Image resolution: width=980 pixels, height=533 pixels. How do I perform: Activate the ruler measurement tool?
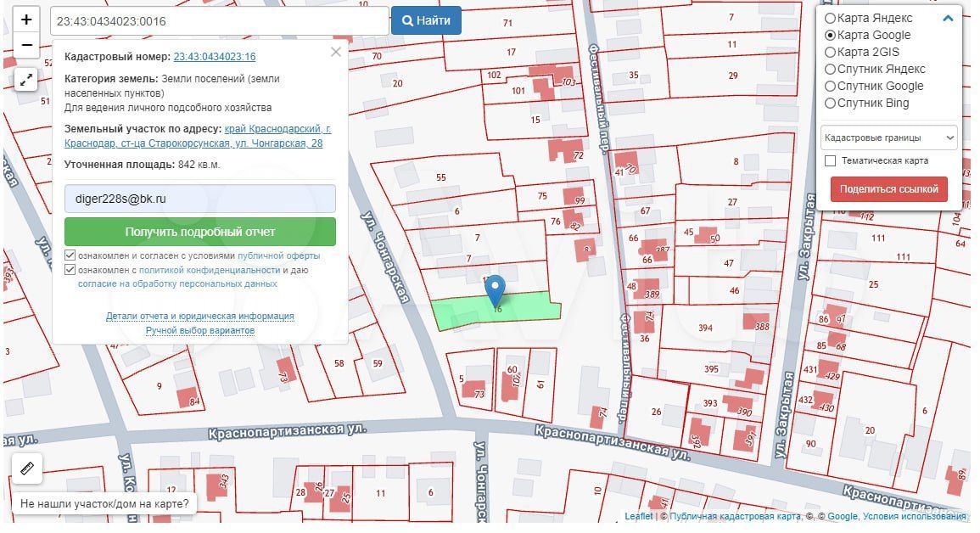pyautogui.click(x=26, y=468)
